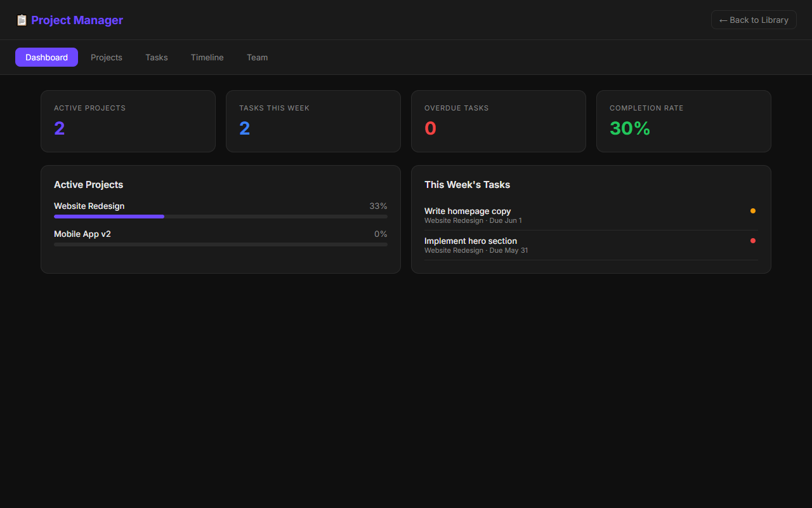Click the Project Manager title

(77, 20)
